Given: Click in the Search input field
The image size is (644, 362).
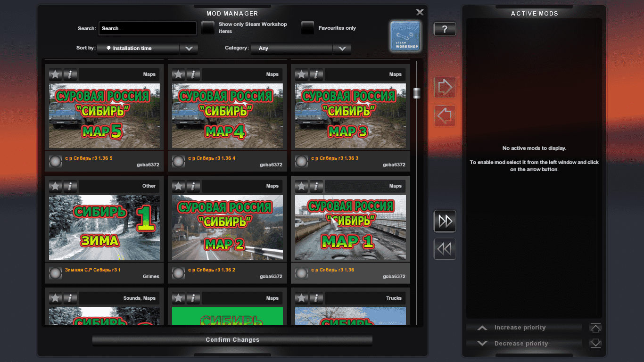Looking at the screenshot, I should click(x=148, y=28).
